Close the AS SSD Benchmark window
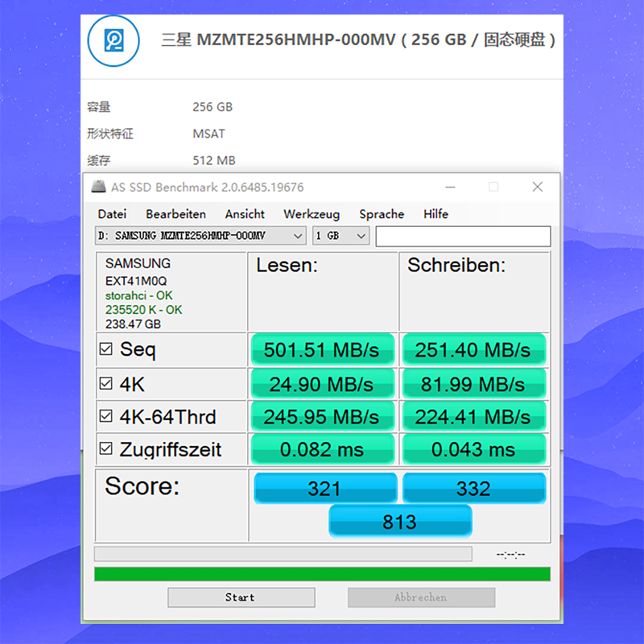The width and height of the screenshot is (644, 644). [x=537, y=187]
